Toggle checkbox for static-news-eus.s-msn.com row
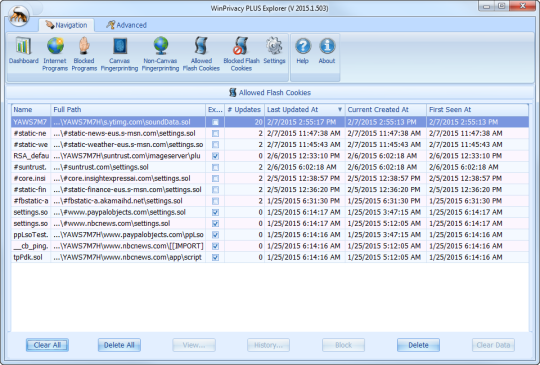This screenshot has width=540, height=365. pos(215,133)
